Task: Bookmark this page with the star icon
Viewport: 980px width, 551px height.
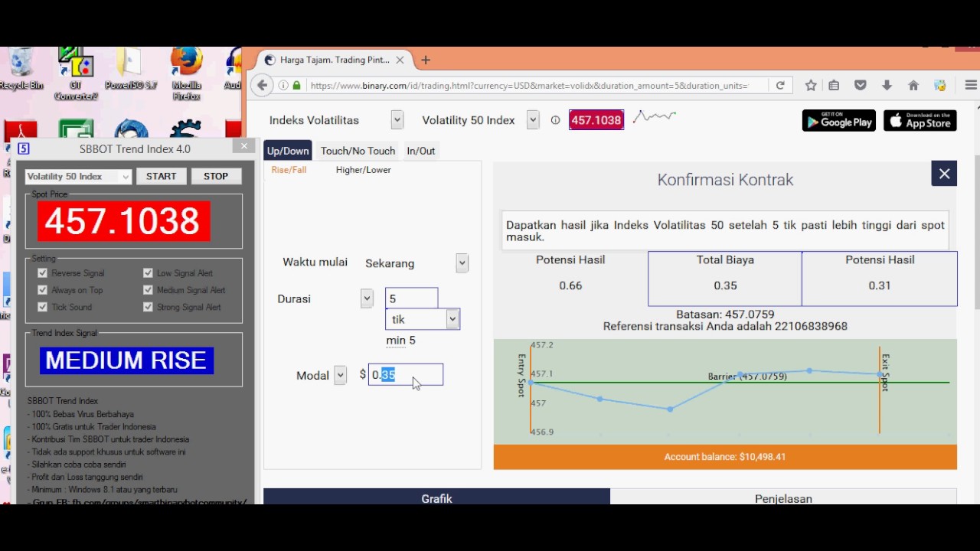Action: click(811, 86)
